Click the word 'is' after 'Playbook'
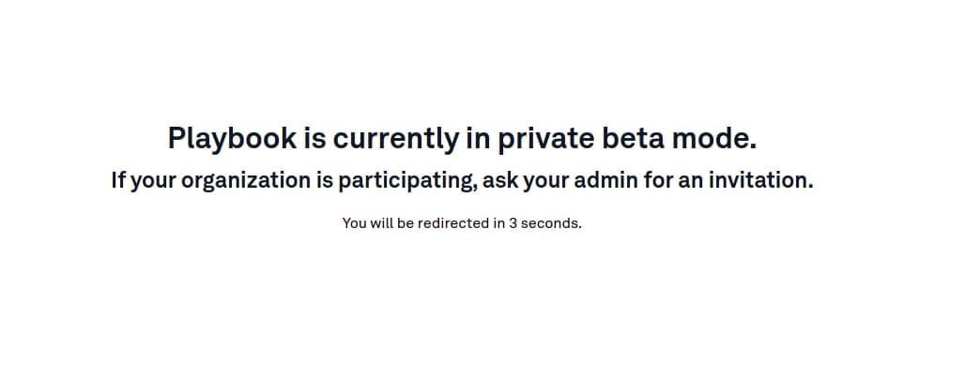 (315, 137)
